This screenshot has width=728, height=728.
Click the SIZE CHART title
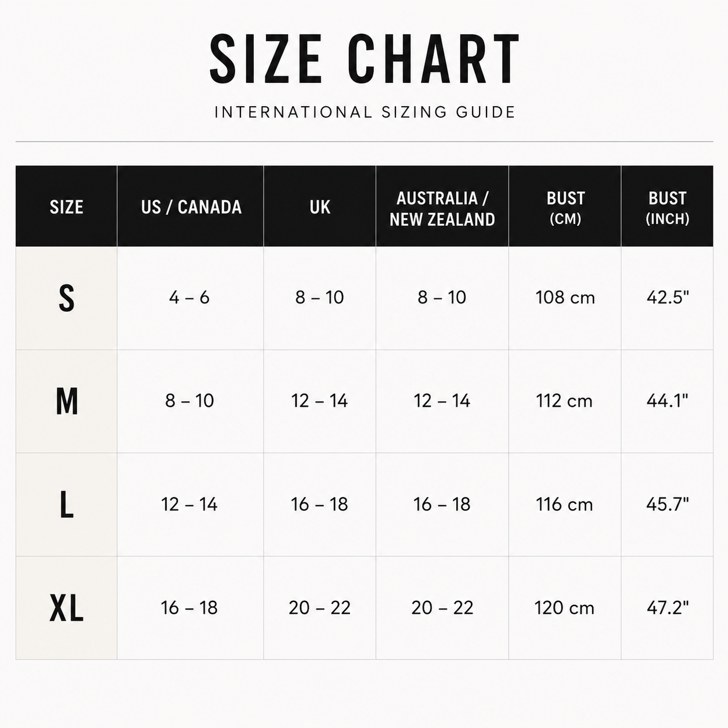364,59
